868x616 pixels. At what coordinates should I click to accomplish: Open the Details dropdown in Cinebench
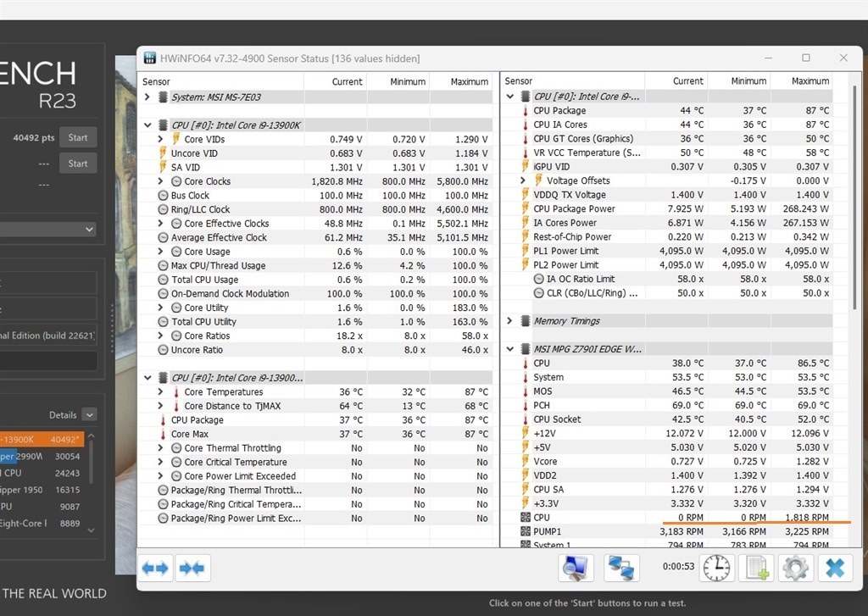(90, 414)
